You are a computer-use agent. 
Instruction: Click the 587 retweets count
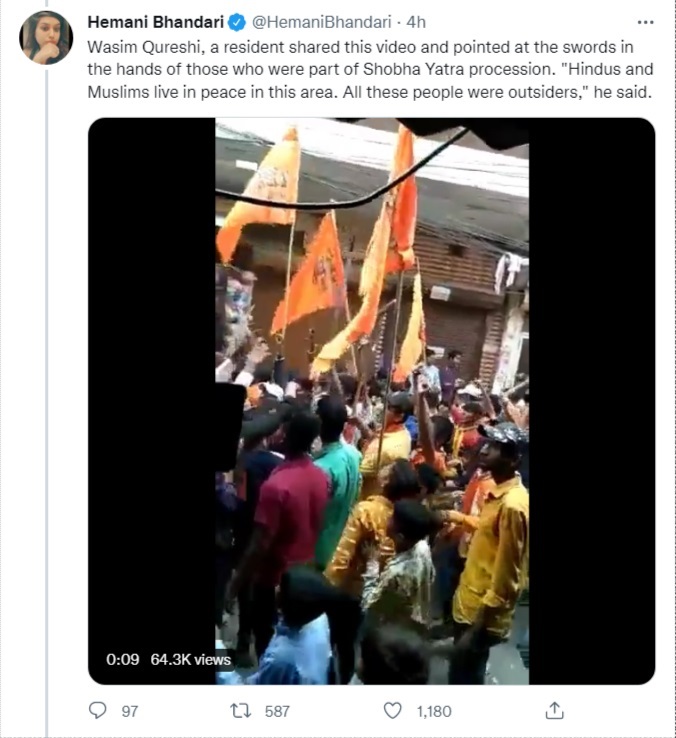(277, 711)
